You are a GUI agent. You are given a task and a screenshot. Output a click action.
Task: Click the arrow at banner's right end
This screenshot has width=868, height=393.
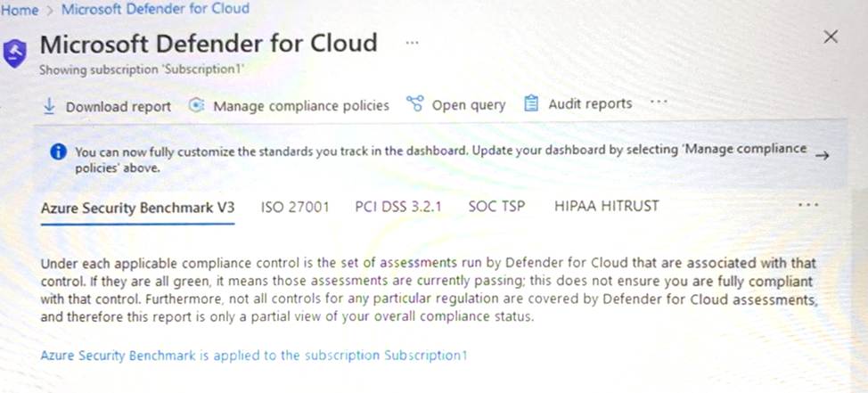(x=823, y=155)
